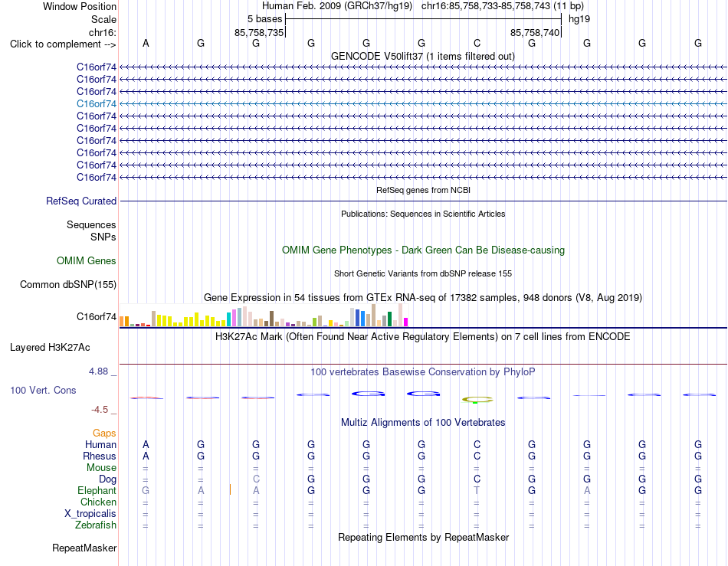This screenshot has height=566, width=728.
Task: Select the Zebrafish species label
Action: (96, 525)
